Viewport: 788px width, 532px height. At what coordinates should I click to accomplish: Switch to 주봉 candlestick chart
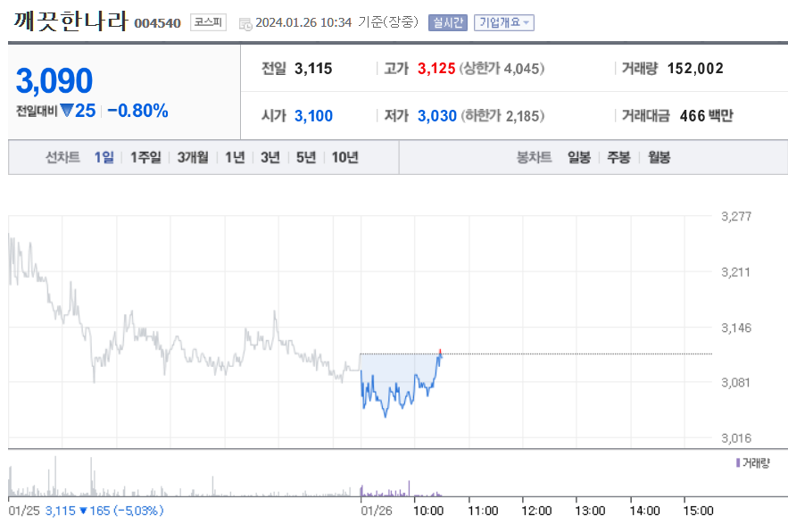pos(618,157)
